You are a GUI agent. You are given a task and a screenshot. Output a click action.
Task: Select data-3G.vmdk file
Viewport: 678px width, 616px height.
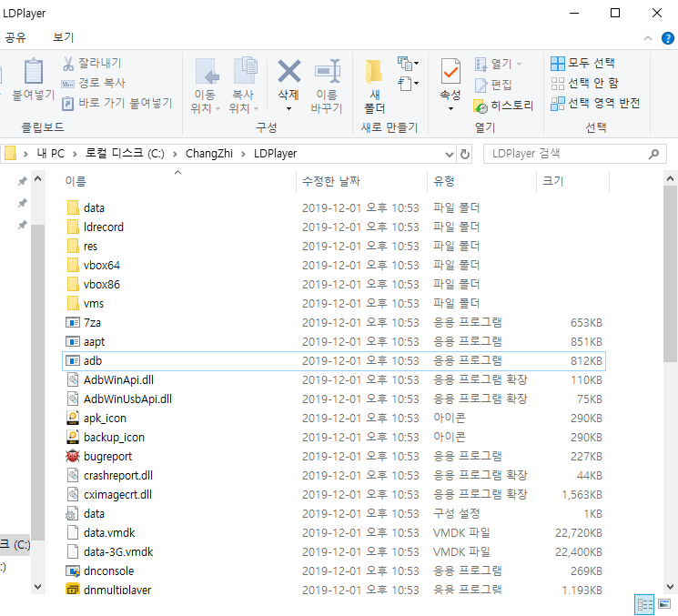point(110,551)
